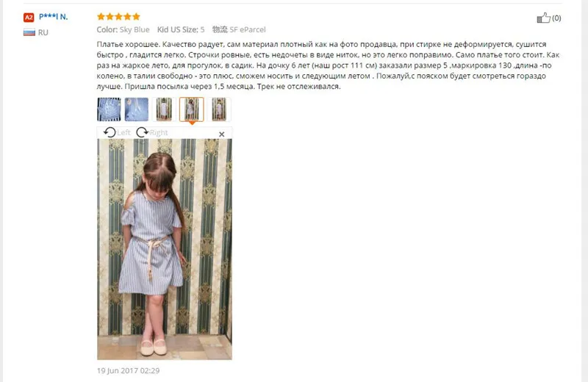Rotate the photo left using the counterclockwise arrow
Screen dimensions: 588x382
click(110, 132)
